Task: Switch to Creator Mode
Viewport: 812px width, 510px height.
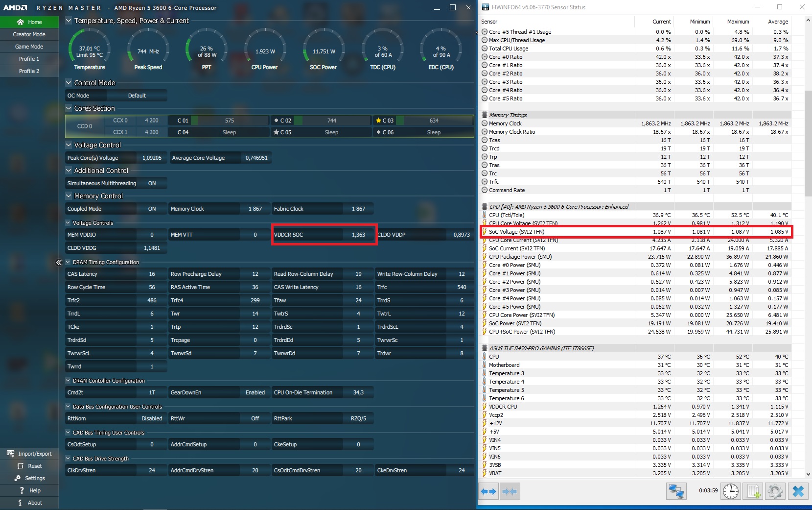Action: point(29,34)
